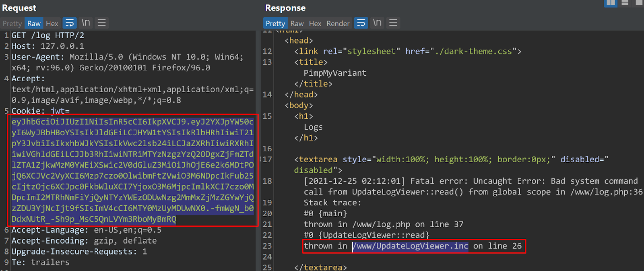Image resolution: width=644 pixels, height=271 pixels.
Task: Click the 'Accept:' header name on line 4
Action: point(28,79)
